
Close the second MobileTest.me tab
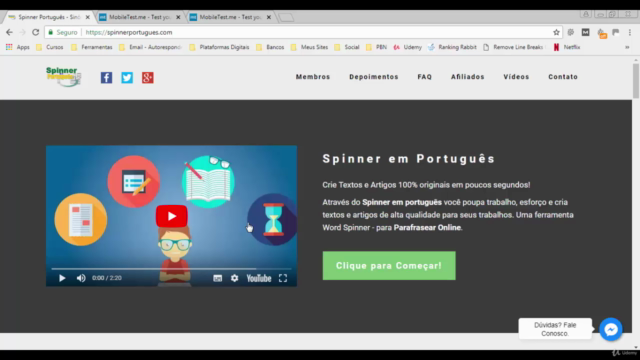click(178, 17)
